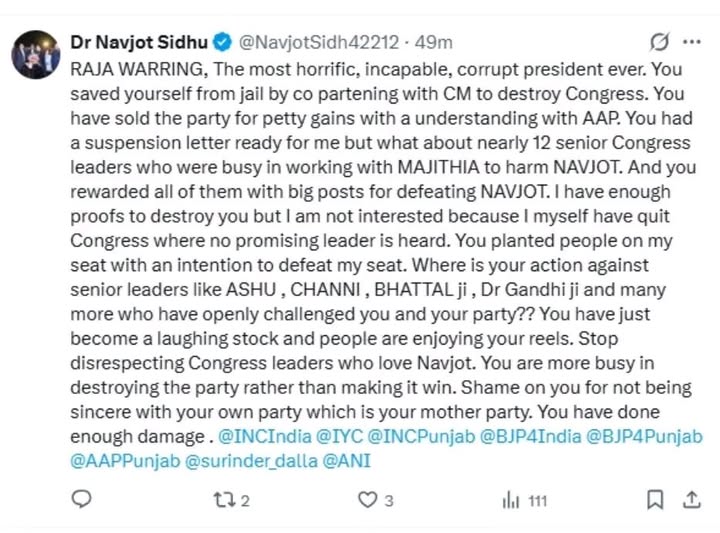Click the Dr Navjot Sidhu display name
The height and width of the screenshot is (533, 720).
[x=139, y=43]
